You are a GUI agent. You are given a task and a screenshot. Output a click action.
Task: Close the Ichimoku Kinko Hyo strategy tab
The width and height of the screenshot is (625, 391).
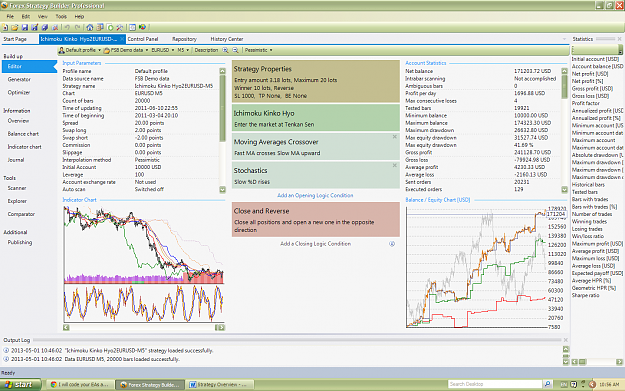pyautogui.click(x=122, y=39)
